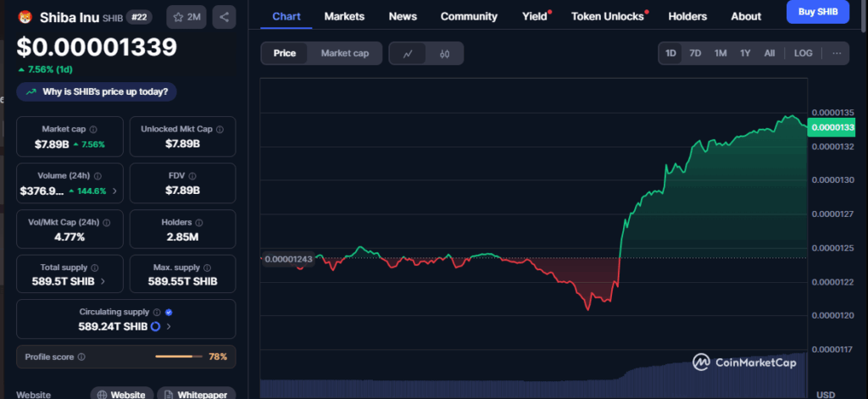Click Volume (24h) info icon
Viewport: 868px width, 399px height.
click(x=97, y=176)
